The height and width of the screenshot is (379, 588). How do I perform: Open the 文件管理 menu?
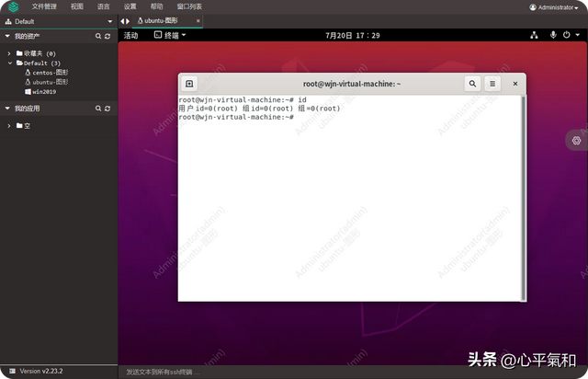44,6
